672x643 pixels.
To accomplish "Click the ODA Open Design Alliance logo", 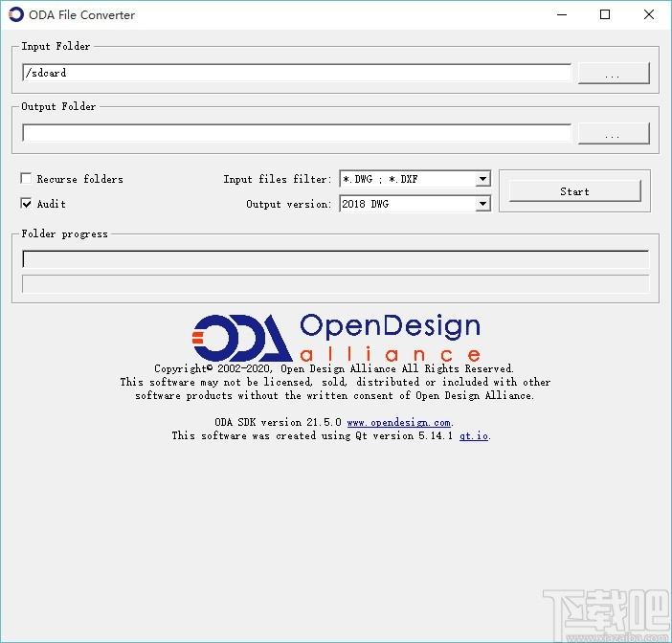I will [x=336, y=338].
